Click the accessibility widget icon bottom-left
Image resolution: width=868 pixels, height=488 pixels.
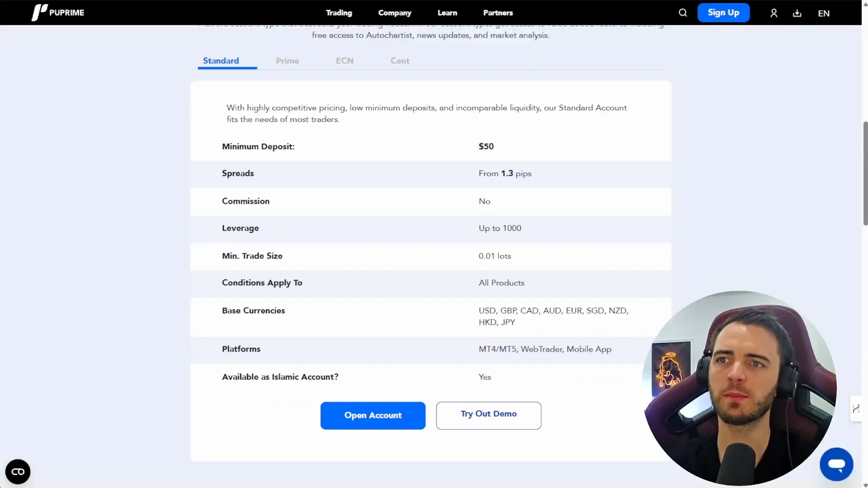18,472
